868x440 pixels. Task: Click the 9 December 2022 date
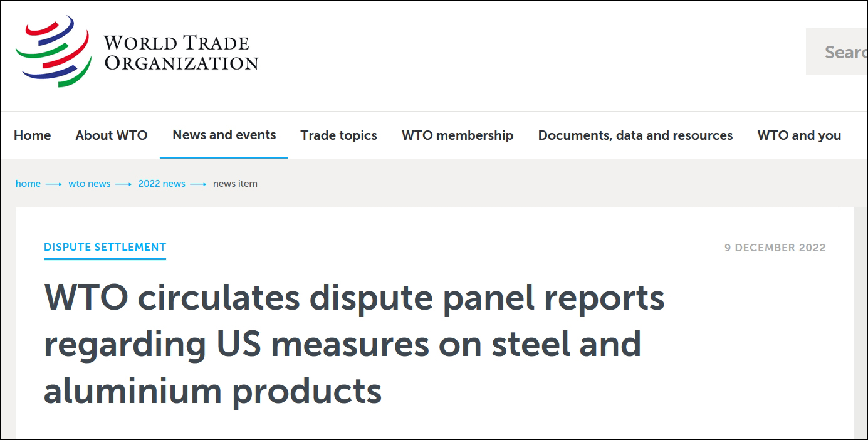coord(775,248)
